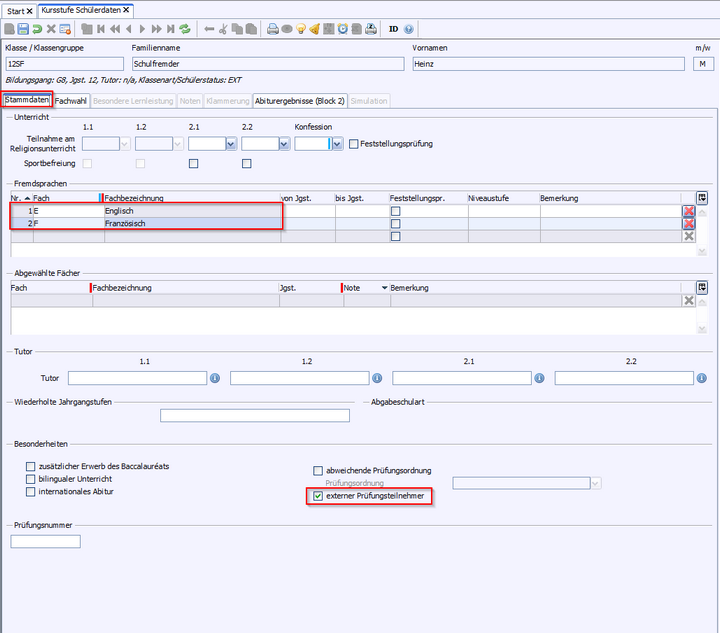Open info for tutor 1.1
The height and width of the screenshot is (633, 720).
[x=214, y=378]
